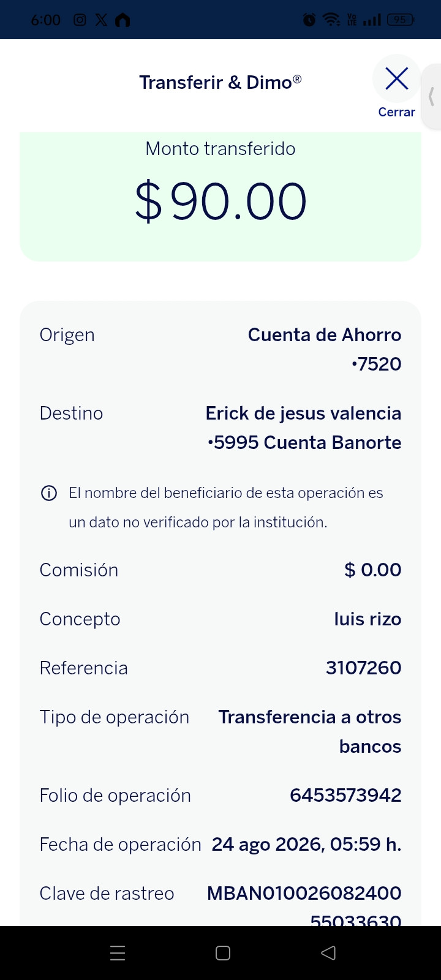Image resolution: width=441 pixels, height=980 pixels.
Task: Tap the Folio de operación number 6453573942
Action: [x=345, y=795]
